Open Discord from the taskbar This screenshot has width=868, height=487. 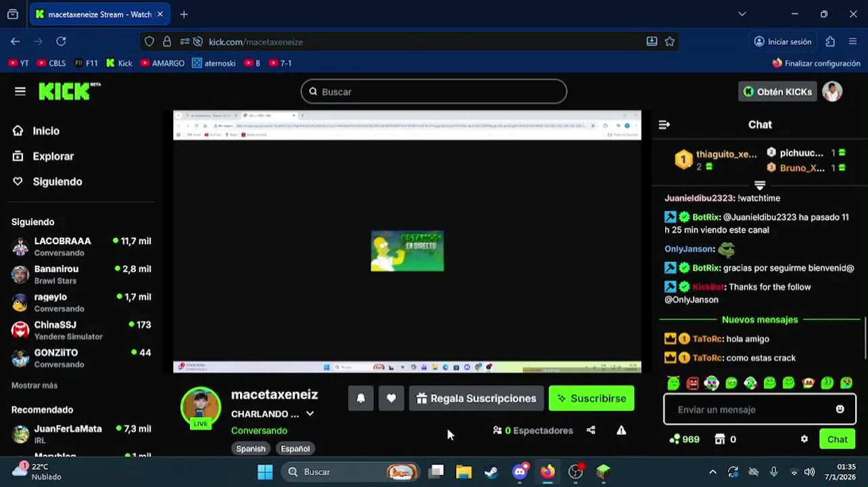(x=520, y=471)
